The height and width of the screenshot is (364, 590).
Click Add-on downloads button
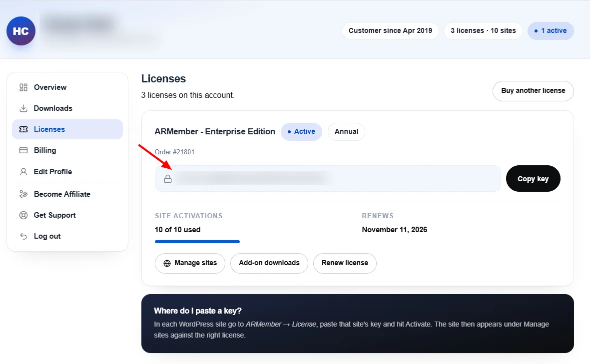(269, 263)
